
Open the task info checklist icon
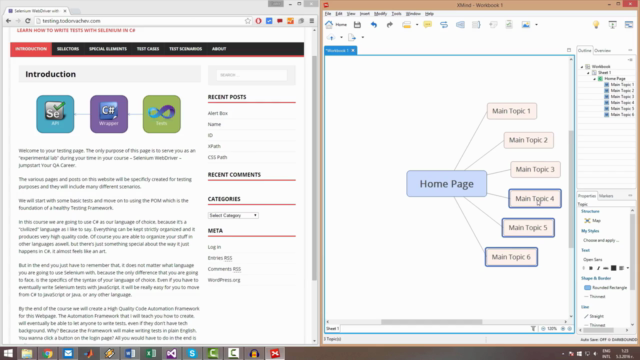pyautogui.click(x=509, y=24)
